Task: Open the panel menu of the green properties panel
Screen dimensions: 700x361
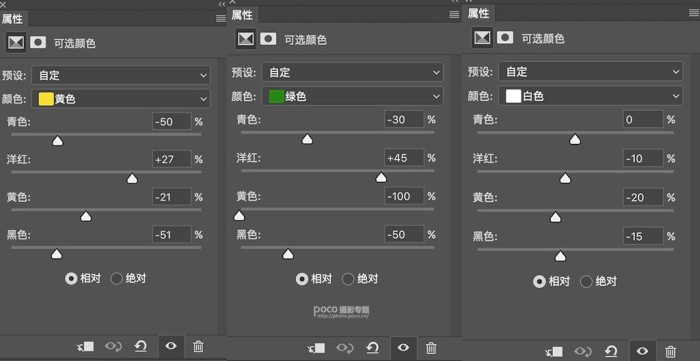Action: 454,15
